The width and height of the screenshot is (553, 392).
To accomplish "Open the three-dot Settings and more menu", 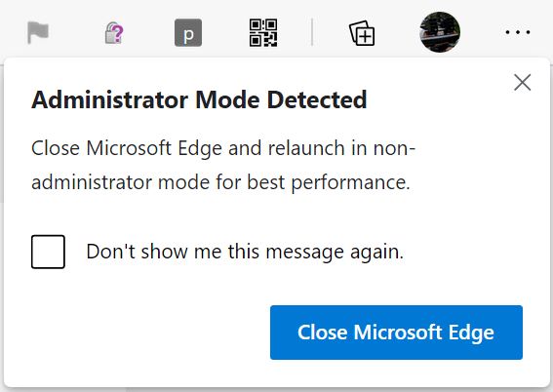I will tap(517, 32).
